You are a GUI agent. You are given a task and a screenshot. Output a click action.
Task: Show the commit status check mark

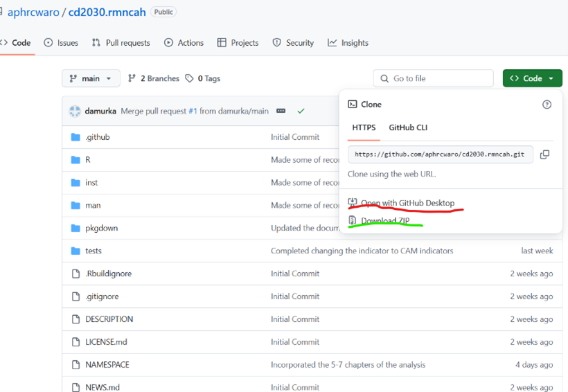(301, 111)
